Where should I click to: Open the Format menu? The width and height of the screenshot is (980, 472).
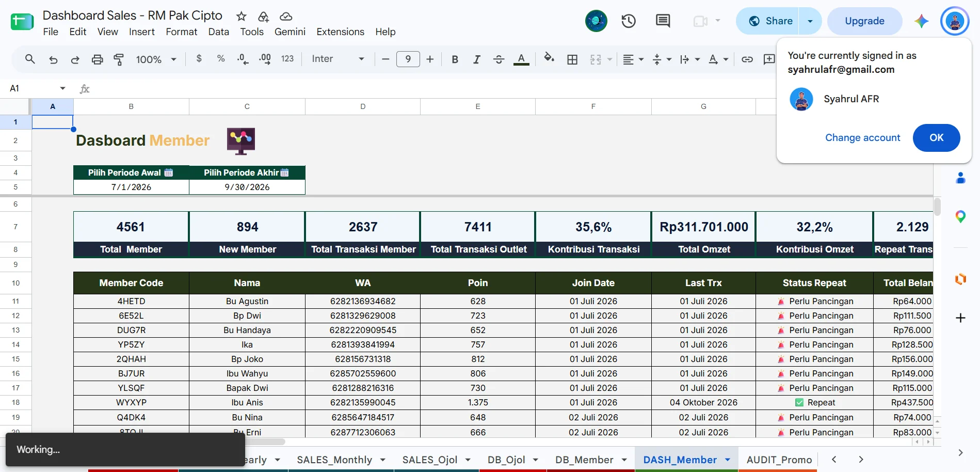(182, 32)
